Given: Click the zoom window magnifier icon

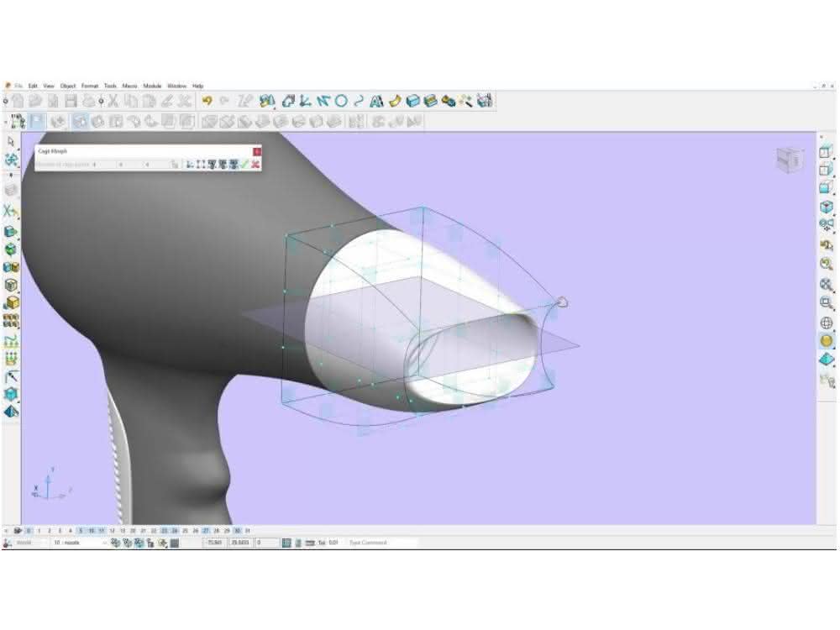Looking at the screenshot, I should pos(826,302).
